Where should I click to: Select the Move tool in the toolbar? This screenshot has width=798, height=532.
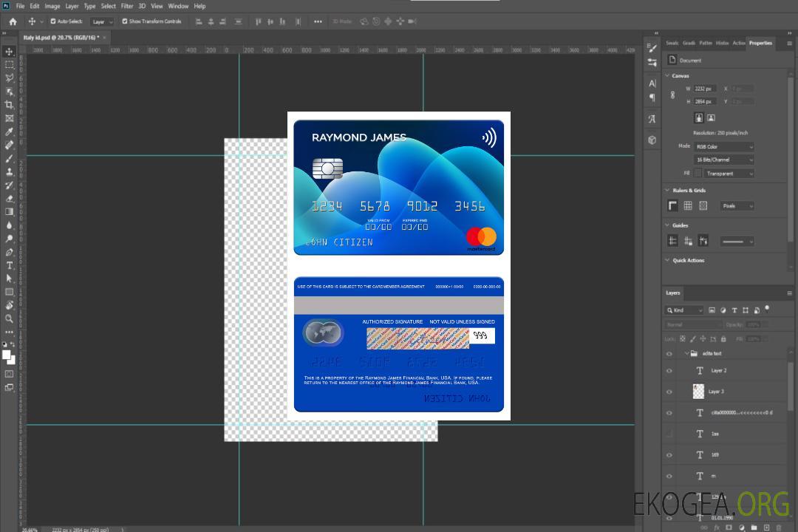pos(9,52)
